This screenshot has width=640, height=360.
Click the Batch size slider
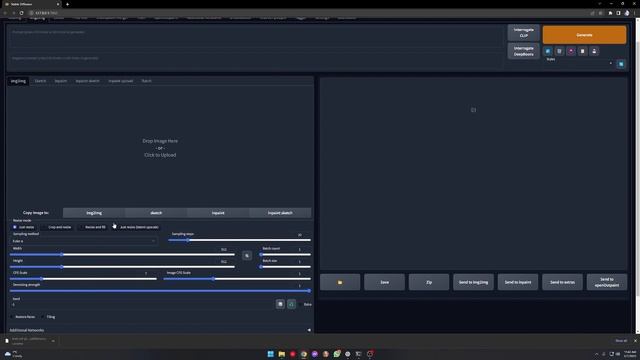coord(285,267)
